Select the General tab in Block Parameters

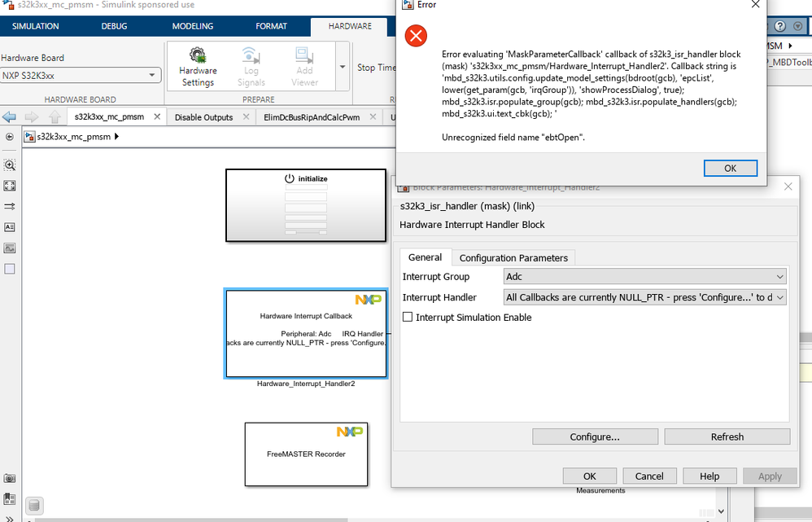pos(425,257)
